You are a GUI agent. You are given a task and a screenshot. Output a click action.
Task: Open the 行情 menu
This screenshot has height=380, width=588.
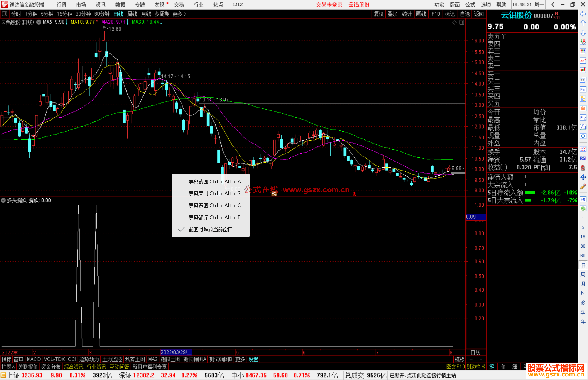click(x=61, y=5)
